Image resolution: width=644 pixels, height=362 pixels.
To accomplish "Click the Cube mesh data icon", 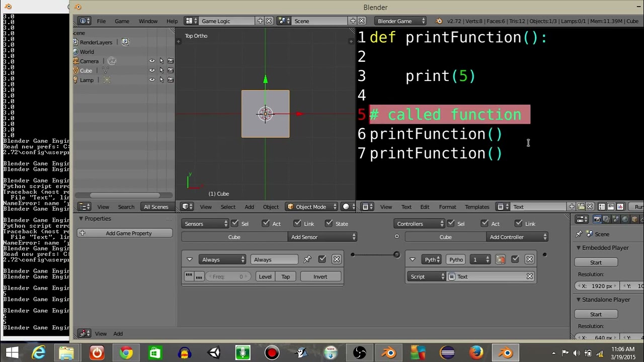I will point(105,70).
